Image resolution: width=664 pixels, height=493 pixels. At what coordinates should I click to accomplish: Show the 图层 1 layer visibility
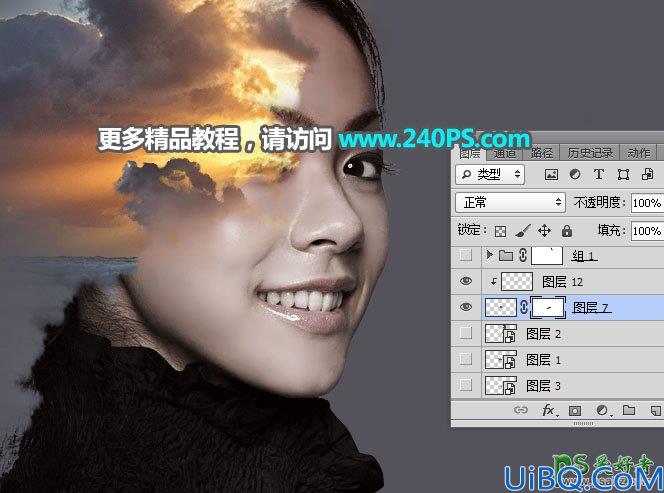pos(466,359)
